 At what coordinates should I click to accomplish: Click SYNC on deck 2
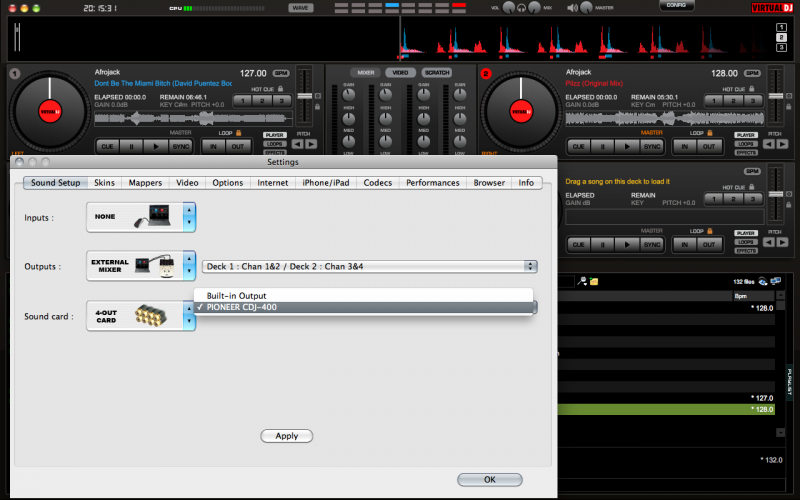coord(652,146)
